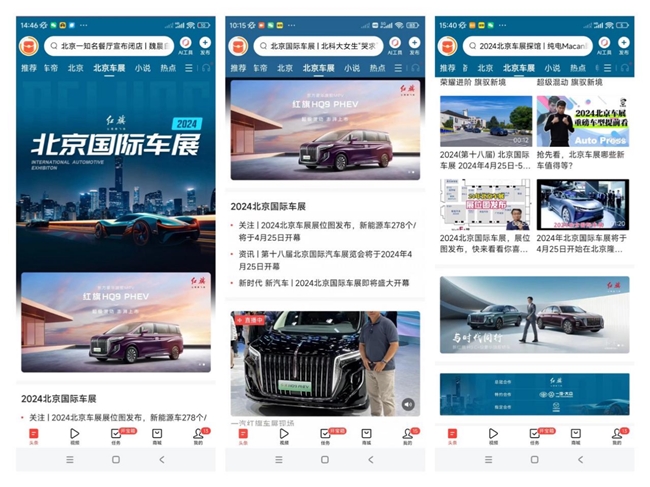Tap the 荣耀进阶 旗驭新境 caption
The height and width of the screenshot is (487, 650).
pos(473,82)
